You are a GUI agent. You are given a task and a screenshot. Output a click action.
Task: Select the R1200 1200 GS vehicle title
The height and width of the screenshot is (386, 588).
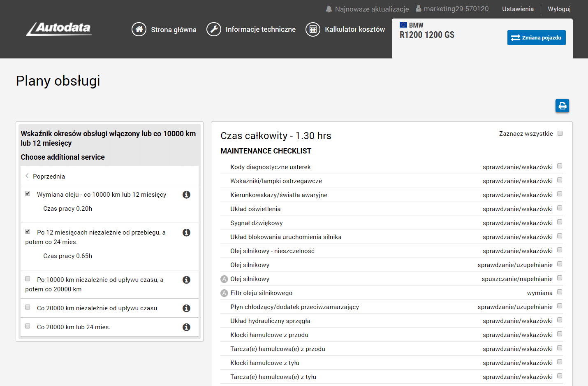pyautogui.click(x=427, y=35)
